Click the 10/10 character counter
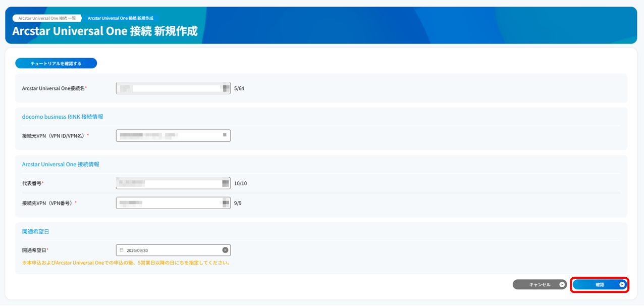This screenshot has width=644, height=306. tap(241, 183)
